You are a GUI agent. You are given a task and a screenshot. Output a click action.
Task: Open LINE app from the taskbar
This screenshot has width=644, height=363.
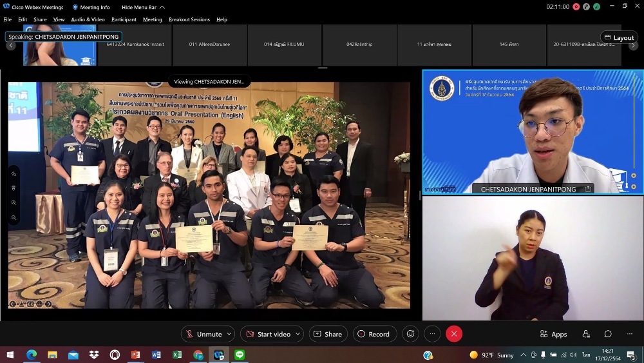[x=240, y=355]
